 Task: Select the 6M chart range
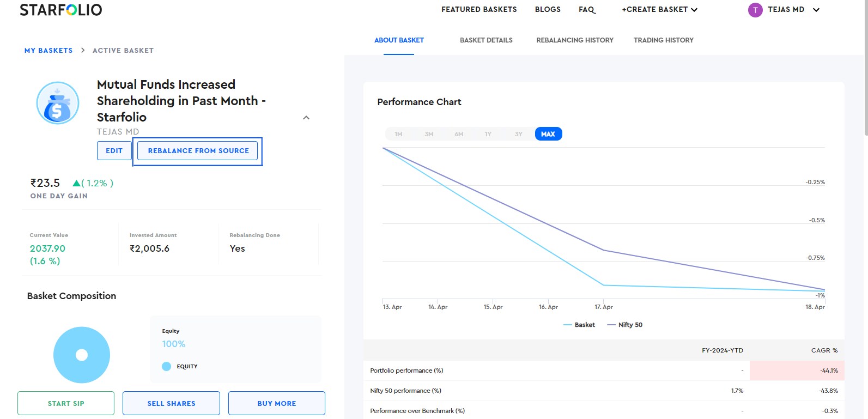coord(459,134)
